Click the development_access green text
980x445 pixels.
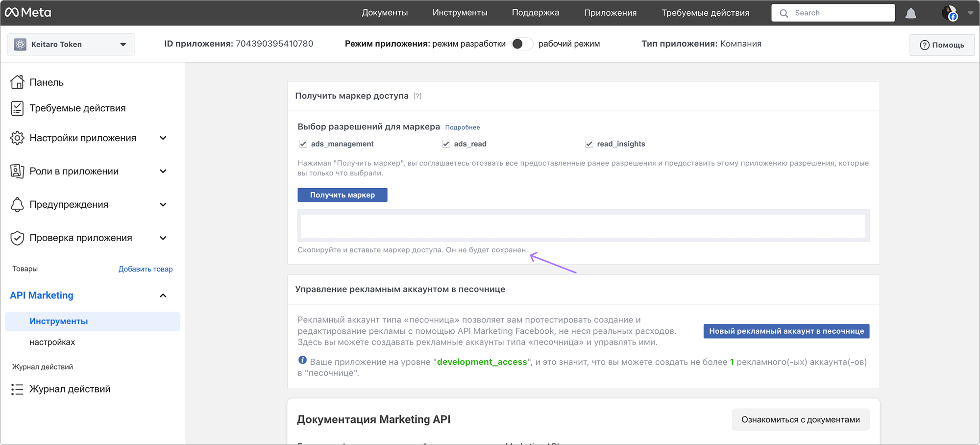click(482, 362)
